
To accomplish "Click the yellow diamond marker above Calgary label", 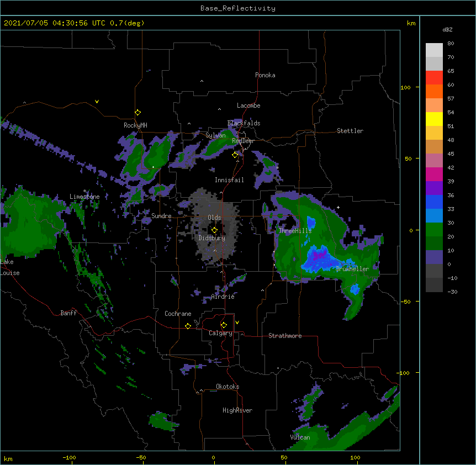I will (224, 325).
